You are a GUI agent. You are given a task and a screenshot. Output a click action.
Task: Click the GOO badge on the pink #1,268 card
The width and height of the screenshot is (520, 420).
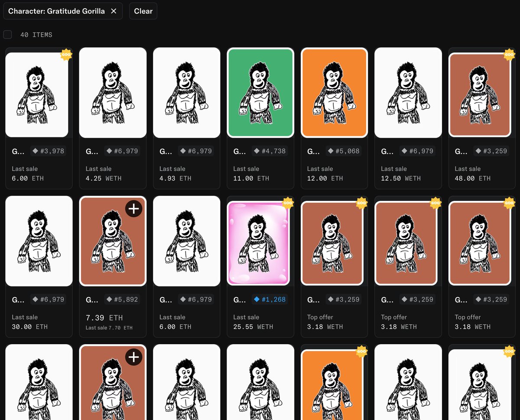288,203
